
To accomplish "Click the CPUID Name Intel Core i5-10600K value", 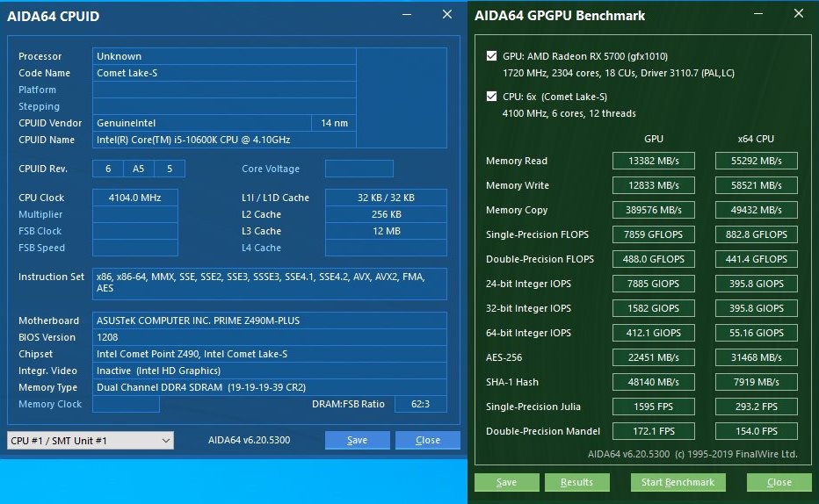I will coord(224,140).
